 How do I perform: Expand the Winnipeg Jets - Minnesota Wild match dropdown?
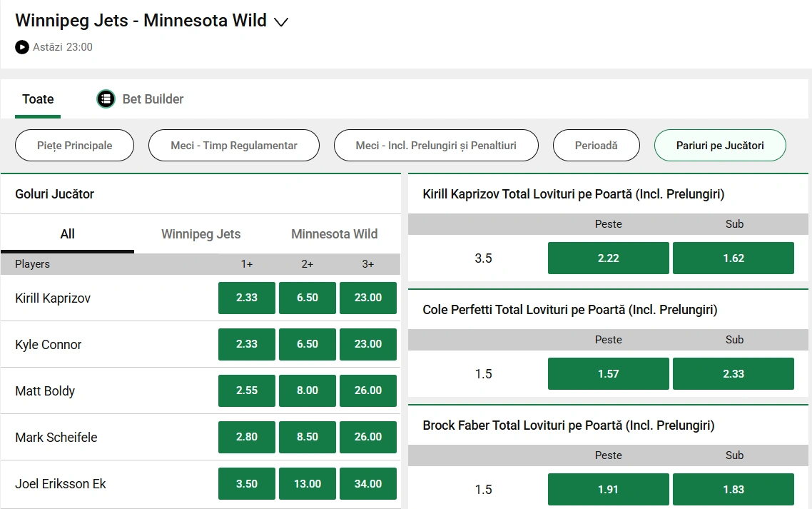[x=281, y=21]
